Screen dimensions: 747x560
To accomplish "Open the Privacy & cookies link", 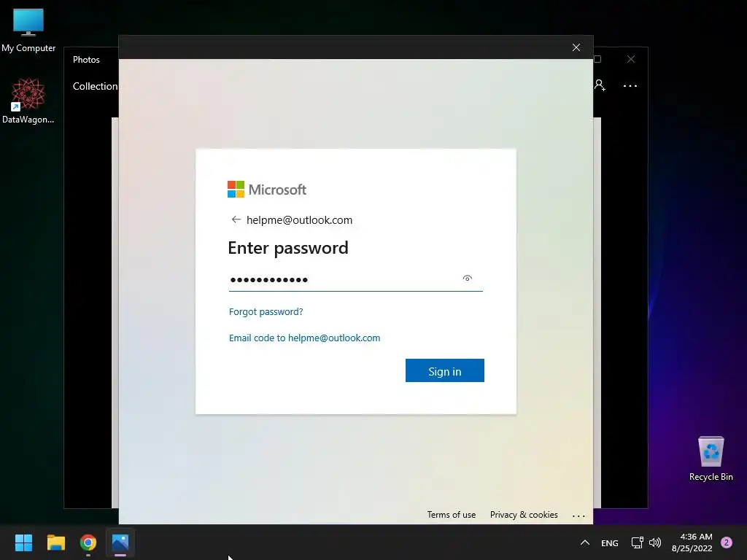I will (524, 515).
